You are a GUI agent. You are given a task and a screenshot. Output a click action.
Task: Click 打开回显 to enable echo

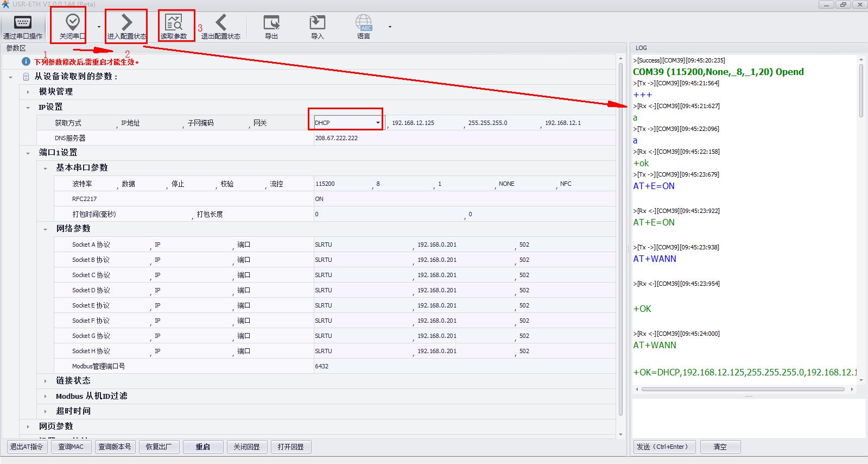pyautogui.click(x=290, y=447)
